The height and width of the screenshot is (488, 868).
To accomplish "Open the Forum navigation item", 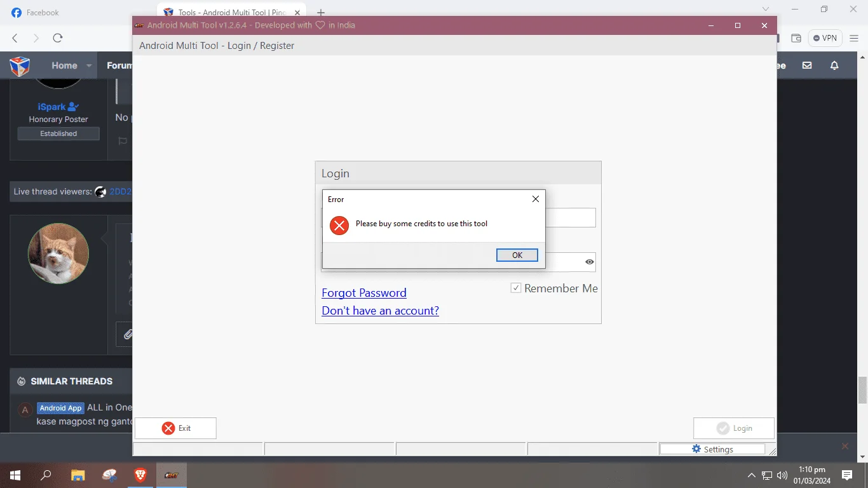I will (x=119, y=65).
